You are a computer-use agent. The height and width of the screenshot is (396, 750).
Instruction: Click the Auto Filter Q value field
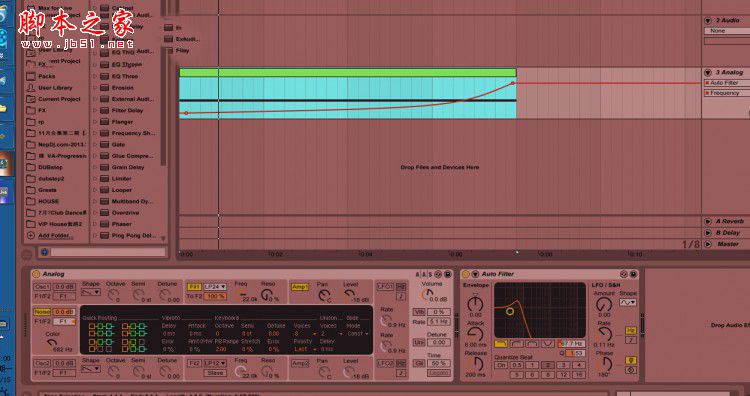[575, 353]
